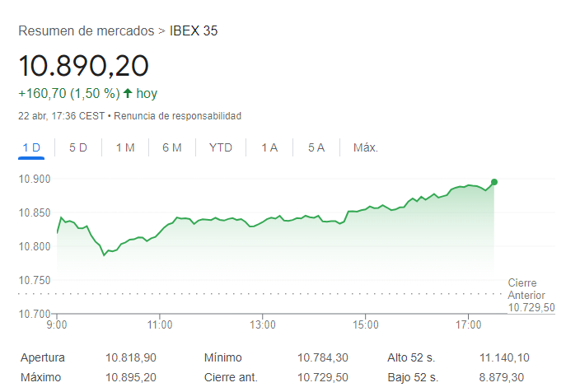Click the Renuncia de responsabilidad link

(x=177, y=116)
